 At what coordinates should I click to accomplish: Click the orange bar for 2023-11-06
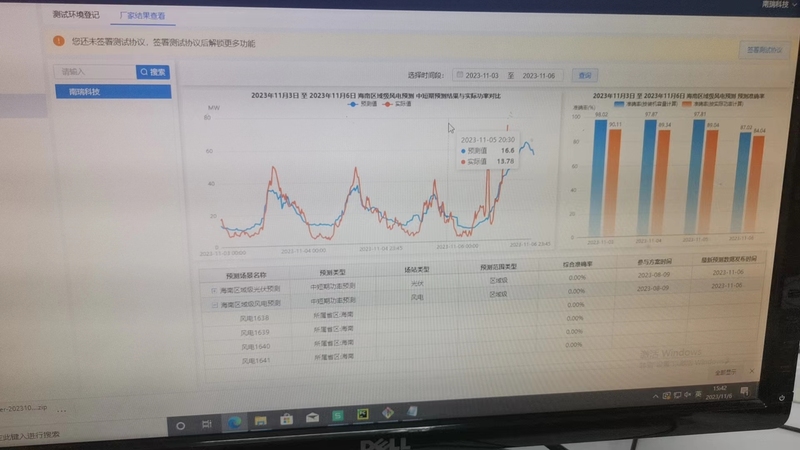(754, 183)
